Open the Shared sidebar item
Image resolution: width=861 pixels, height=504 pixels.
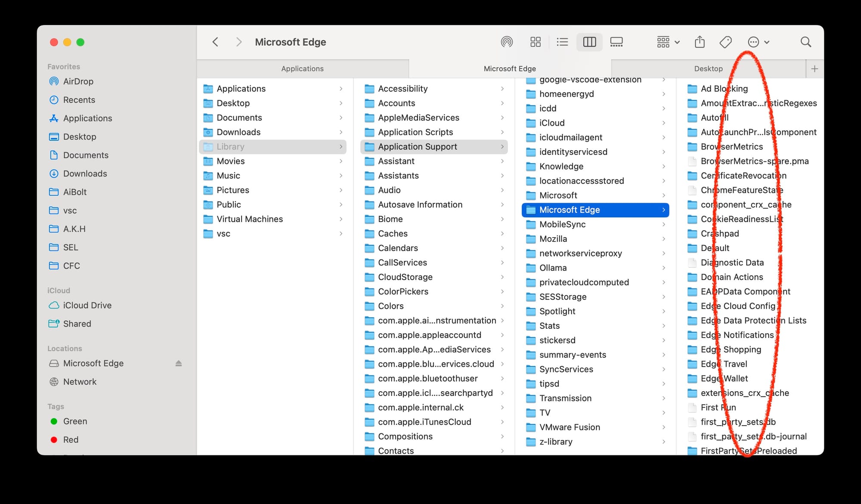tap(77, 324)
